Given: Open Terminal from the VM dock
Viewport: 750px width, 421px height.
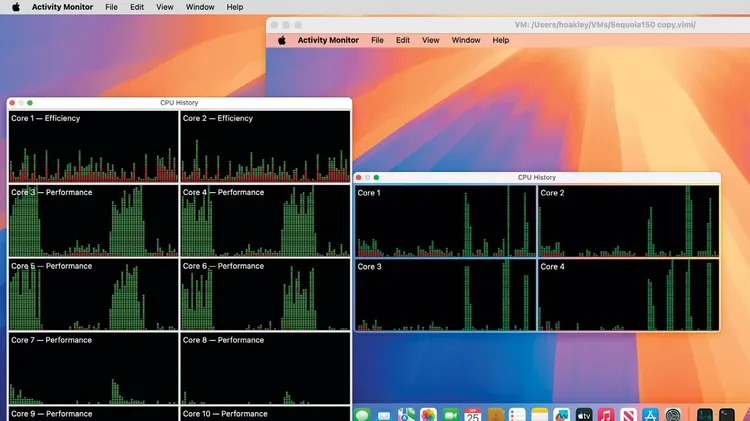Looking at the screenshot, I should (727, 415).
